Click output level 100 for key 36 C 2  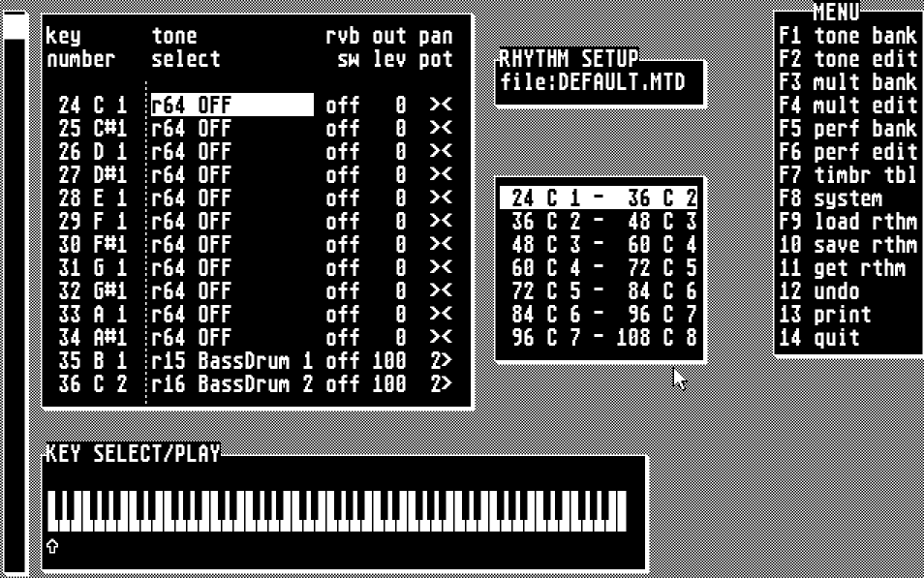point(389,384)
